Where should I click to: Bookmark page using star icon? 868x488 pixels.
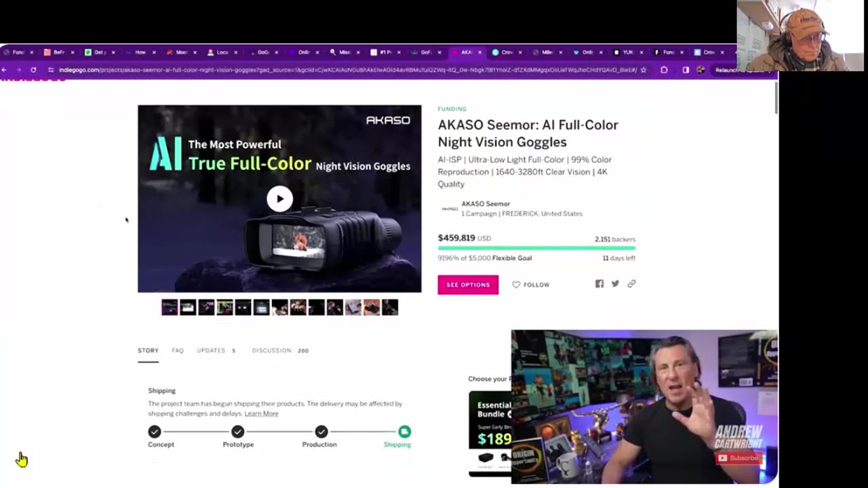click(x=644, y=70)
